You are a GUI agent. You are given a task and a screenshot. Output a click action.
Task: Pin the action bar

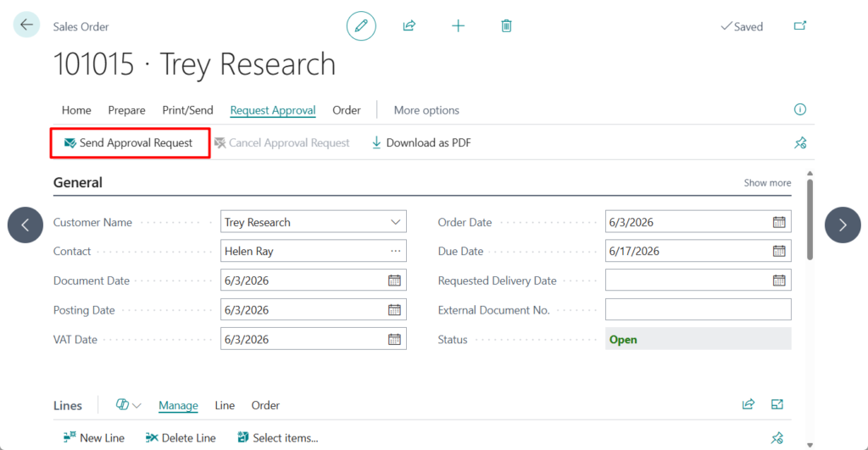coord(799,143)
